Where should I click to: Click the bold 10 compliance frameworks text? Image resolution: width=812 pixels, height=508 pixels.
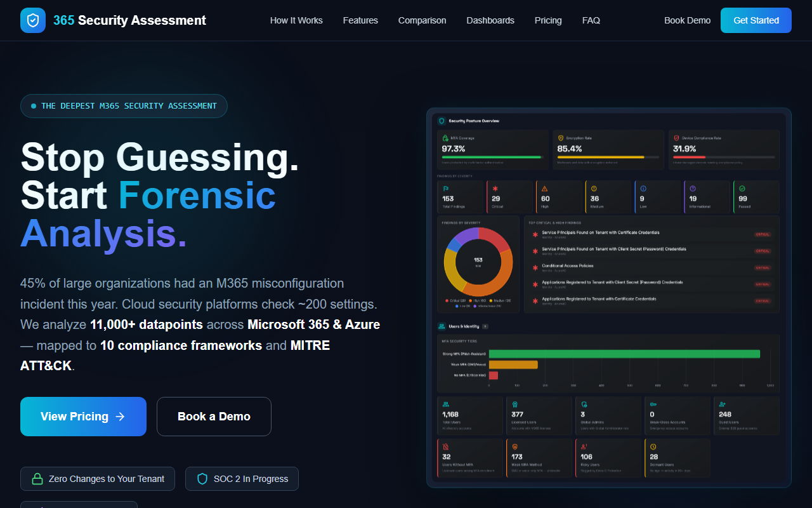(x=181, y=345)
